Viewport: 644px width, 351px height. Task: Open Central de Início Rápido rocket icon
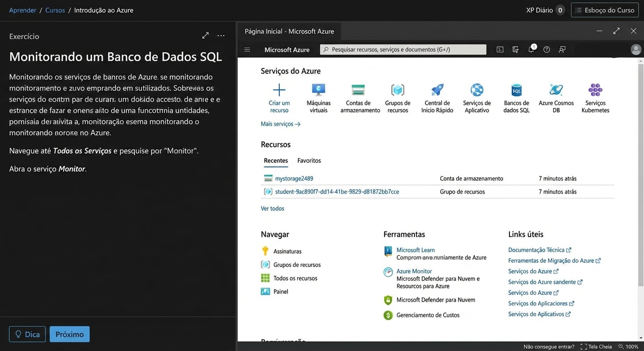coord(437,90)
